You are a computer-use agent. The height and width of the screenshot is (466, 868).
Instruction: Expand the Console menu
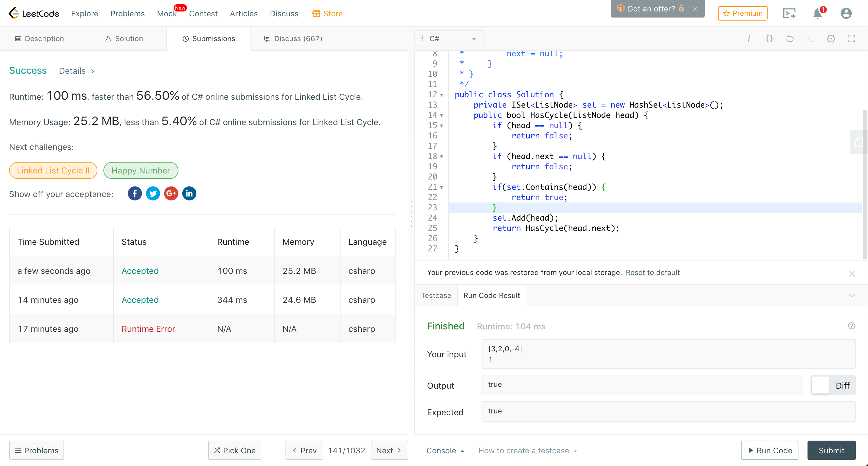[445, 451]
